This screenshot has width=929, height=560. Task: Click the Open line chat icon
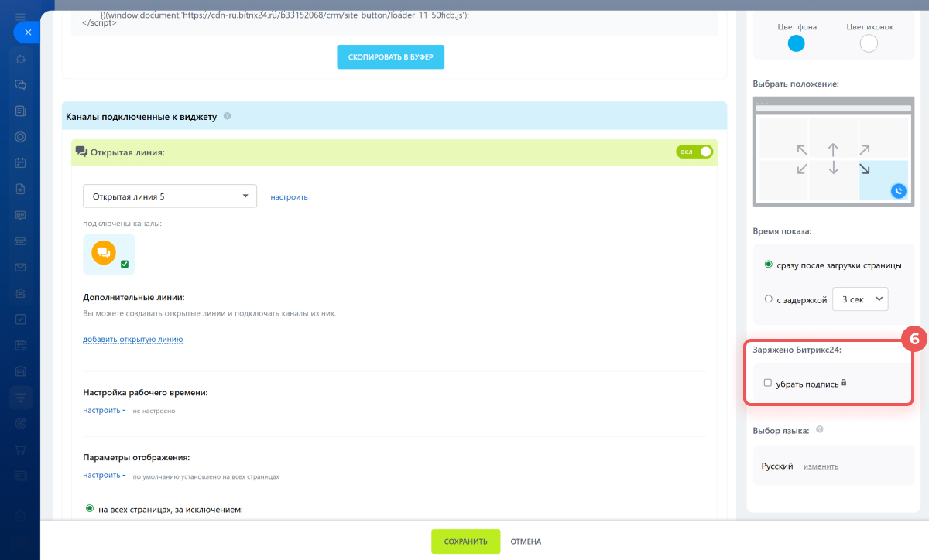point(81,152)
